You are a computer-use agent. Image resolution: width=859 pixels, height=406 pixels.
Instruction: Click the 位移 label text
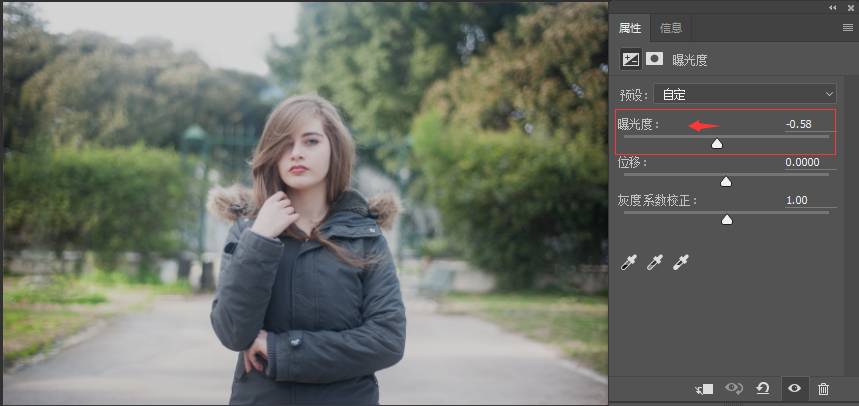[x=633, y=163]
